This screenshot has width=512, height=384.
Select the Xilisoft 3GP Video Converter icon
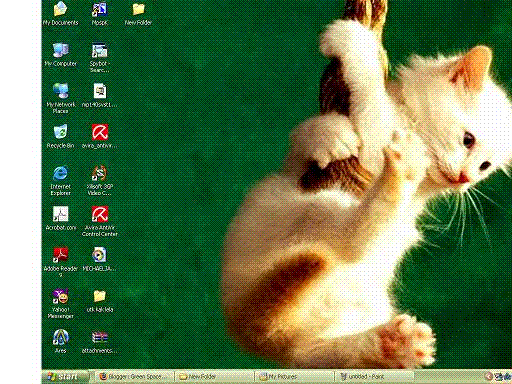(99, 180)
